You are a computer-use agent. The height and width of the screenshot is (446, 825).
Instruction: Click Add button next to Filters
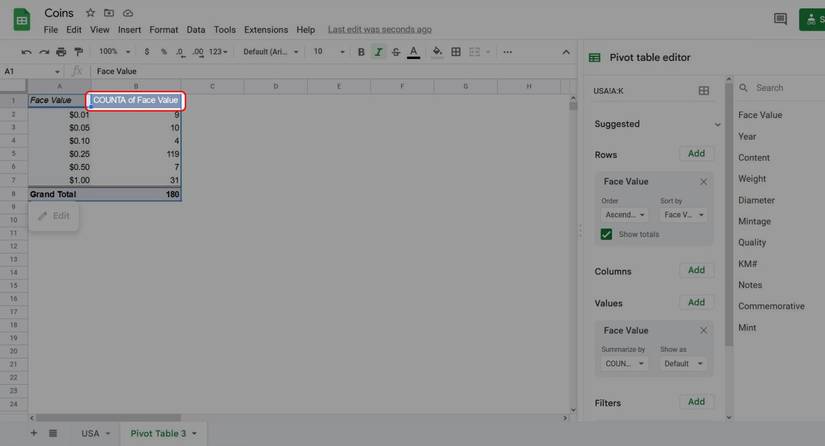click(696, 402)
